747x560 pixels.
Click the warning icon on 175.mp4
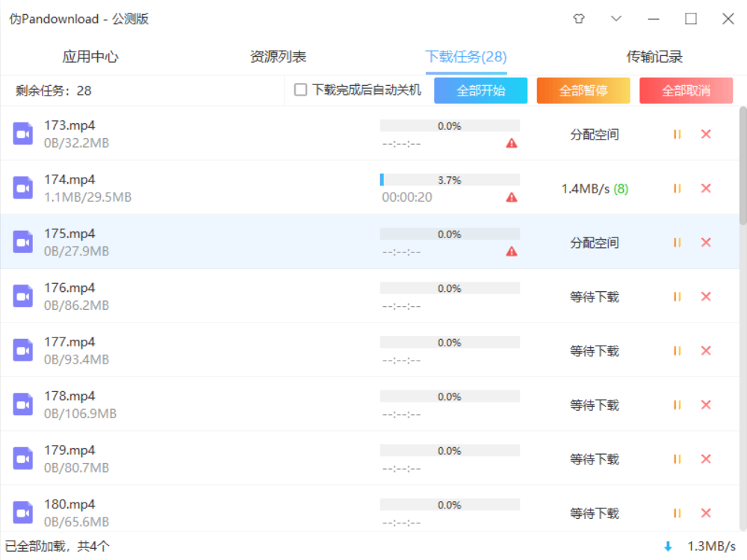pyautogui.click(x=512, y=252)
